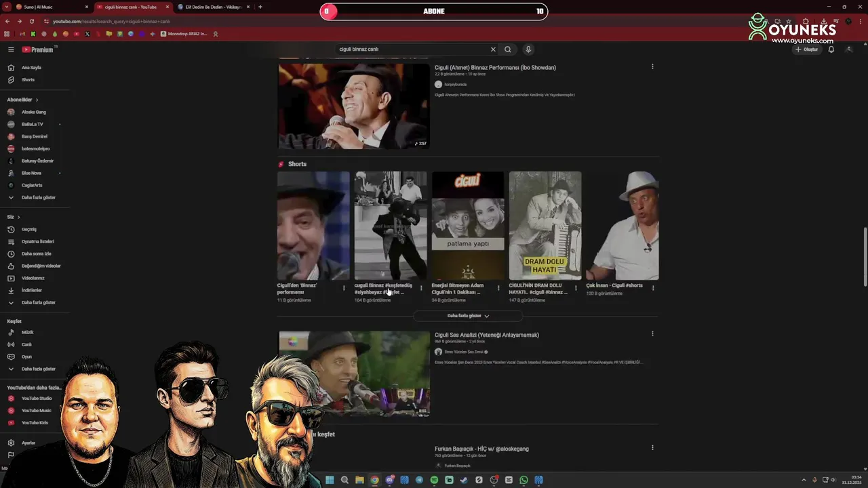Open the notifications bell
This screenshot has height=488, width=868.
pyautogui.click(x=831, y=49)
